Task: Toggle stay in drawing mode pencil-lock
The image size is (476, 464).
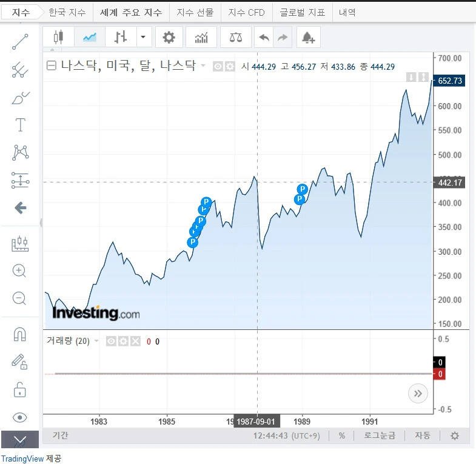Action: [x=19, y=361]
